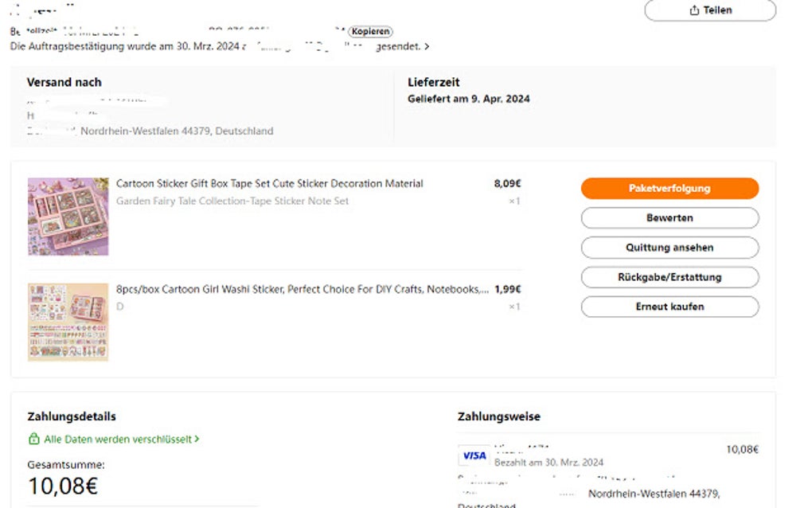Screen dimensions: 812x508
Task: Open order confirmation details via the chevron arrow
Action: (427, 47)
